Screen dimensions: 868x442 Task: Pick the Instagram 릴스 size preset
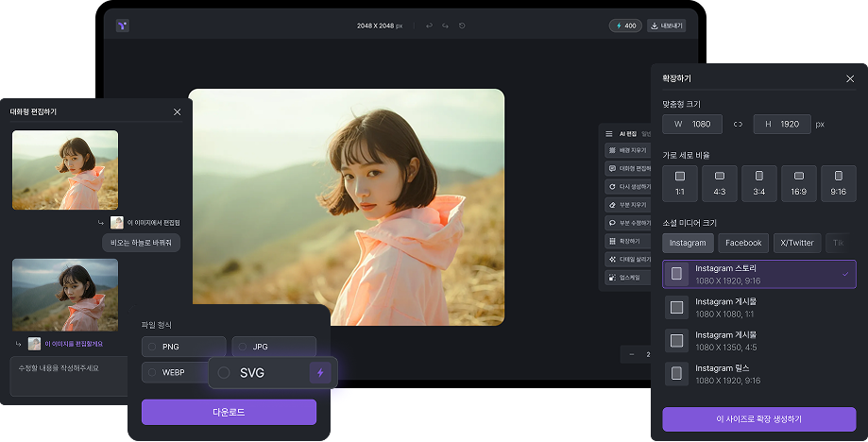[x=758, y=373]
